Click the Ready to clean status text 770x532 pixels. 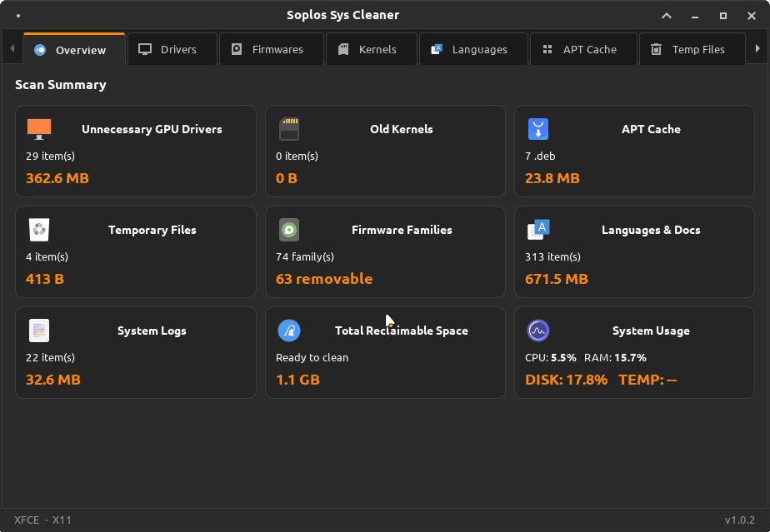click(x=312, y=357)
